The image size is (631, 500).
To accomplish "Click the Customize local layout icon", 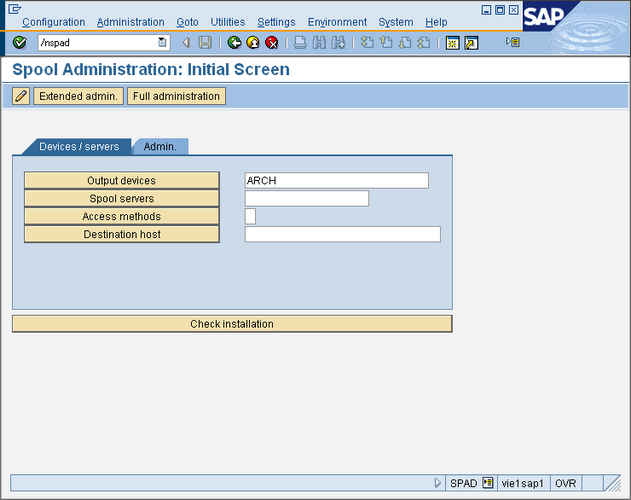I will (x=513, y=42).
